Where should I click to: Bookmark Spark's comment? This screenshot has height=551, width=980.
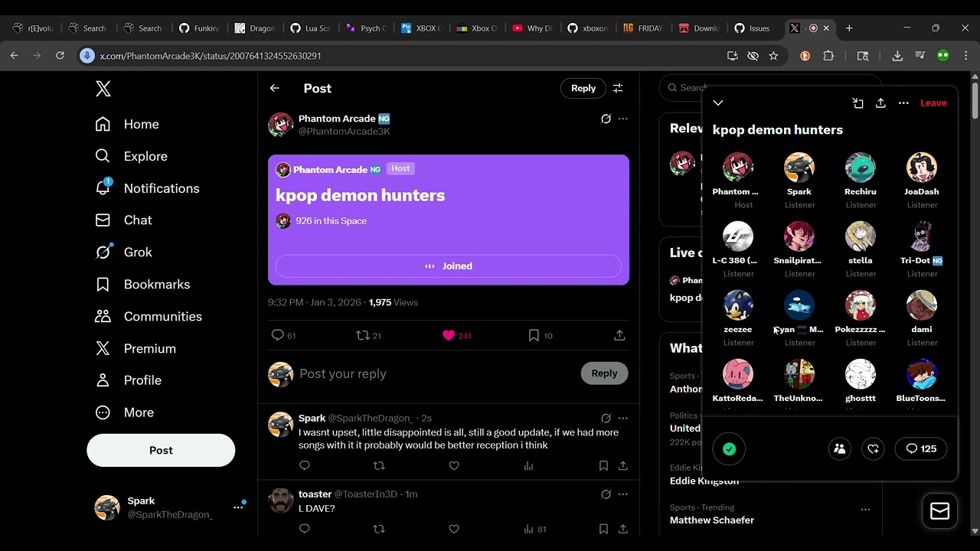[x=603, y=466]
